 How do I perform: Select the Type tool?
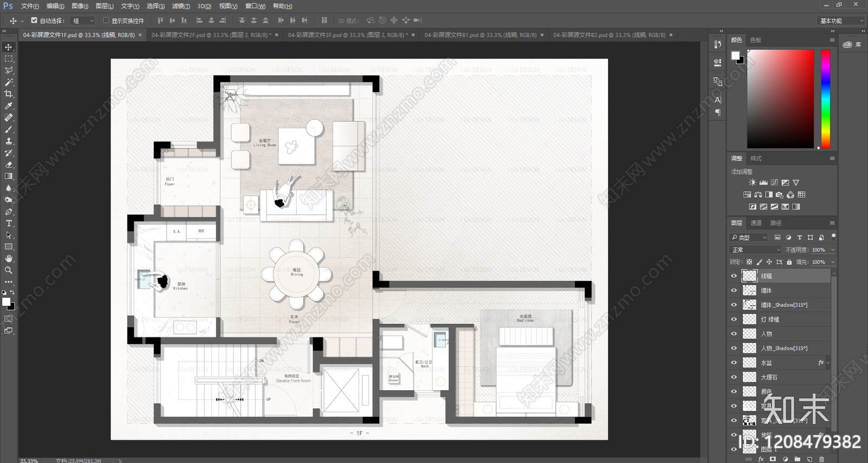[x=9, y=223]
